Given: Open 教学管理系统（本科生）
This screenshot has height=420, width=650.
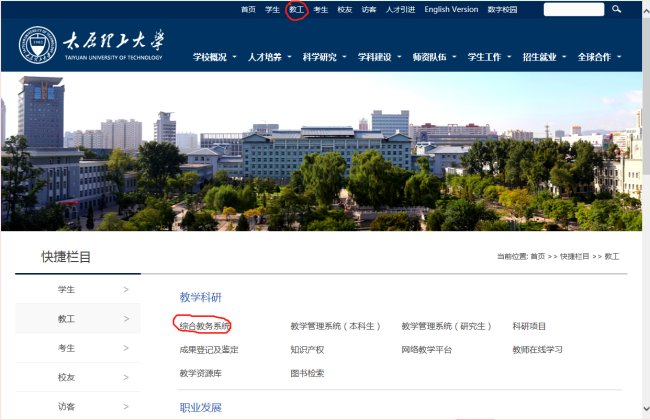Looking at the screenshot, I should point(335,326).
